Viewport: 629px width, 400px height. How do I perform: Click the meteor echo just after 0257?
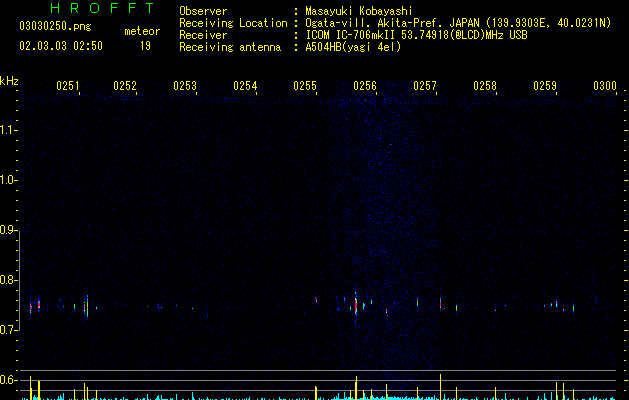[440, 302]
